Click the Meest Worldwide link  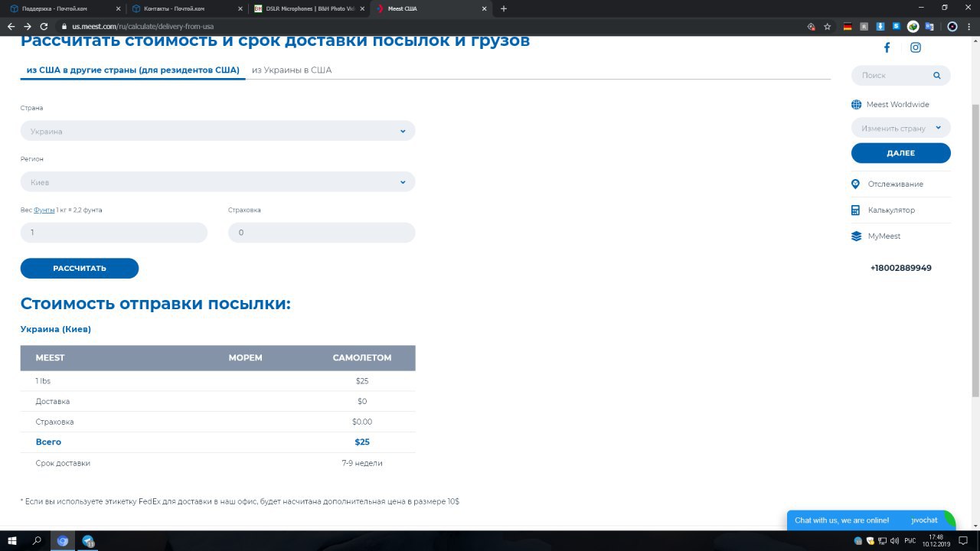[897, 105]
